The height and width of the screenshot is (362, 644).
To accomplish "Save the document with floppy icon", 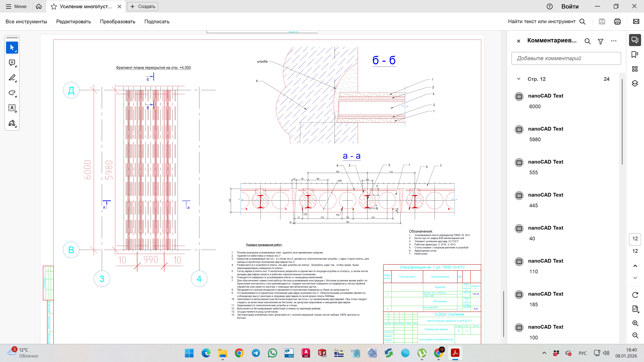I will coord(602,21).
